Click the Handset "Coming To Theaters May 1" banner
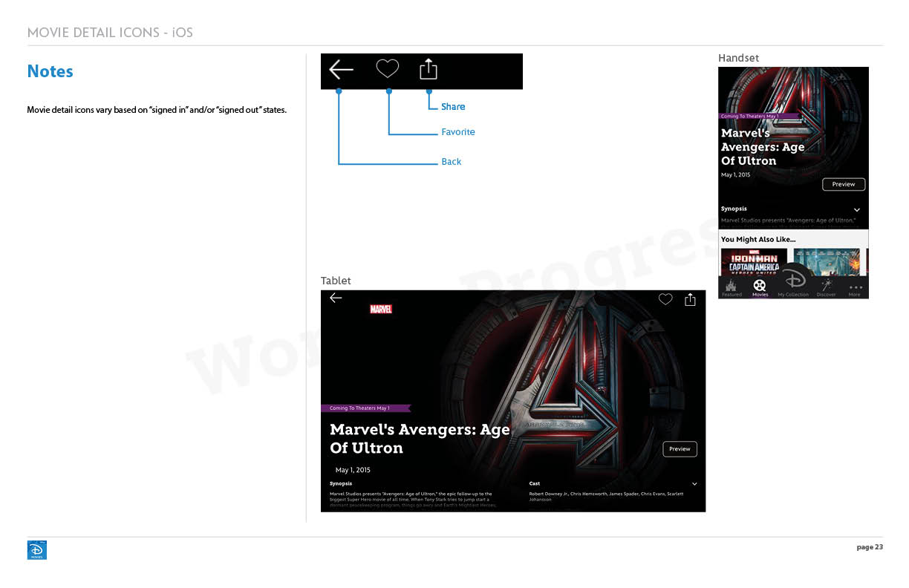The height and width of the screenshot is (588, 909). [759, 117]
